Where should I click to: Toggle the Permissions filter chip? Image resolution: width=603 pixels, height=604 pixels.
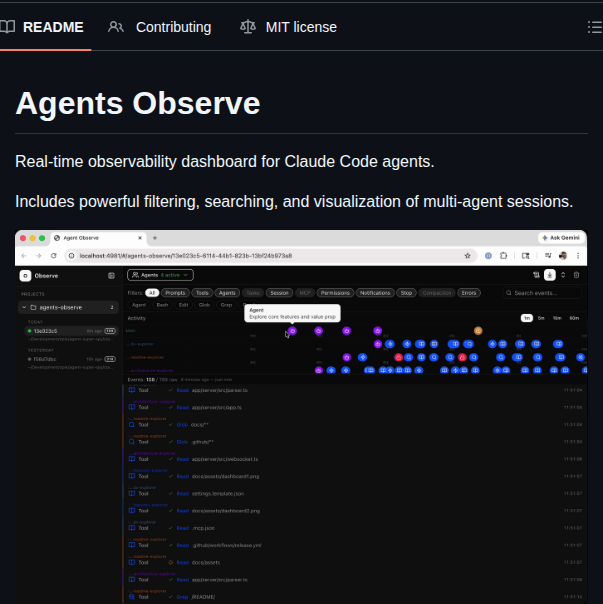coord(335,293)
